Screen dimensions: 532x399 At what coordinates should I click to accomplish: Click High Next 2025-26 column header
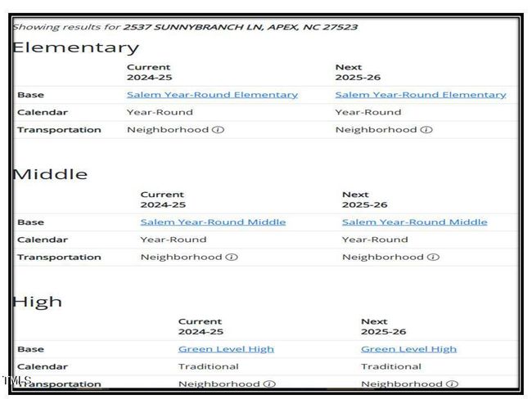click(383, 326)
